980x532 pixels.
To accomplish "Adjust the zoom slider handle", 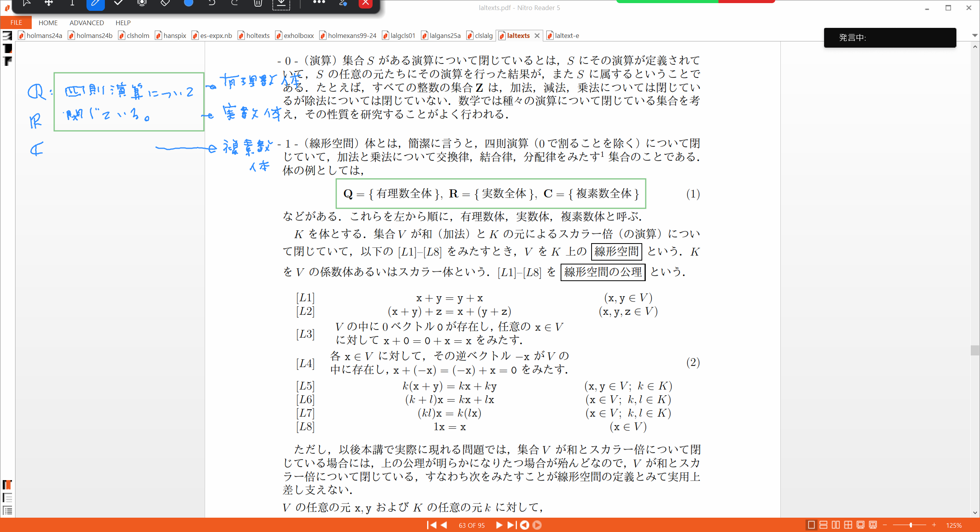I will 911,525.
